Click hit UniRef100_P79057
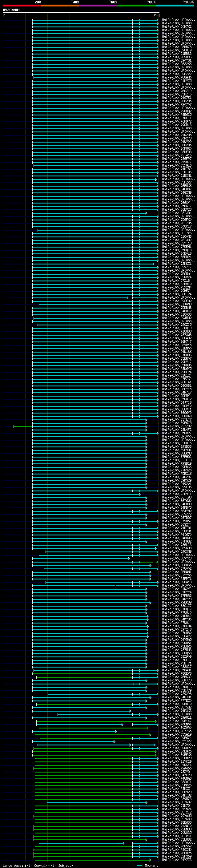The height and width of the screenshot is (868, 197). (177, 521)
